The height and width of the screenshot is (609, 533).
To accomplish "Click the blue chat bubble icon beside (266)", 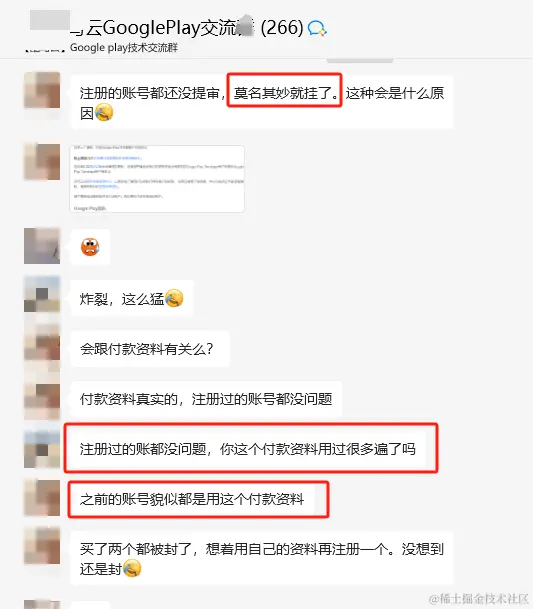I will click(317, 28).
